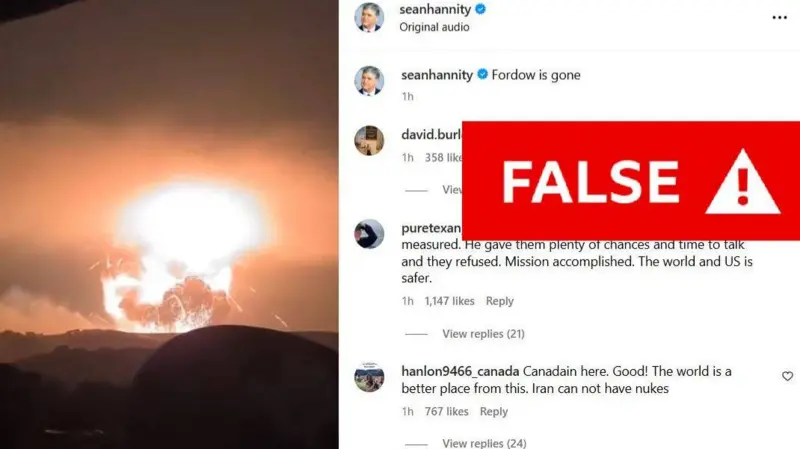Viewport: 800px width, 449px height.
Task: View the 767 likes count
Action: [x=446, y=411]
